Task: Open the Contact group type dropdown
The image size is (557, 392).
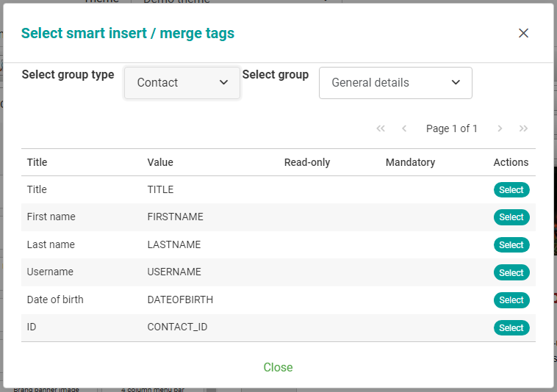Action: (x=182, y=83)
